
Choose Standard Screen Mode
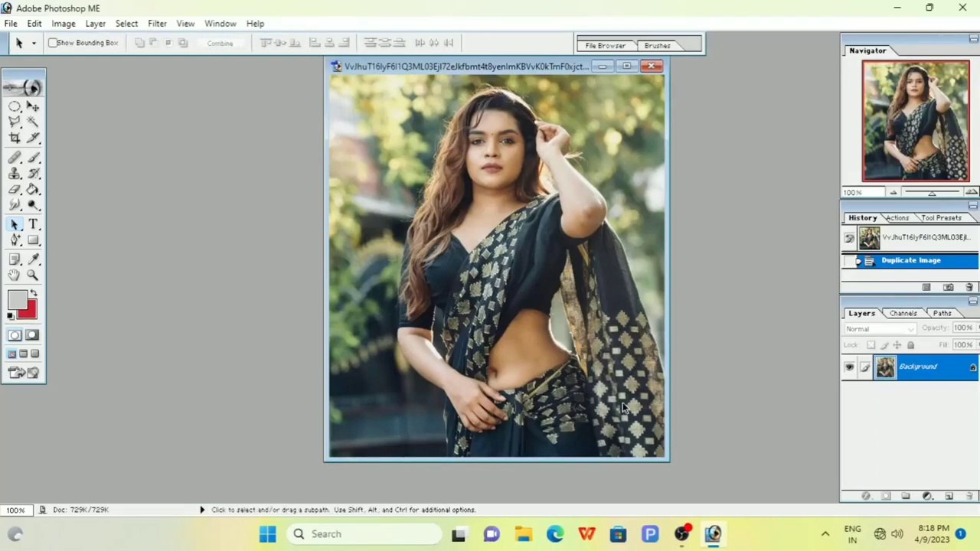tap(11, 354)
